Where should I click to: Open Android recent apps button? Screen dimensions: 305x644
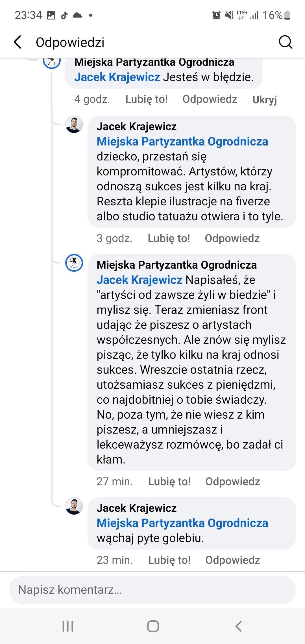[68, 626]
